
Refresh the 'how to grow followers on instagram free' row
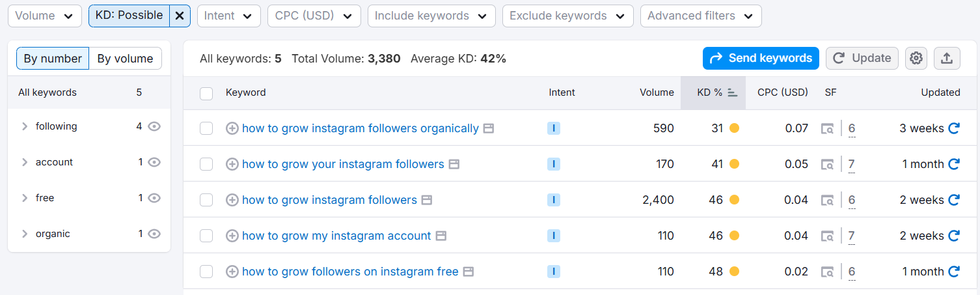954,272
